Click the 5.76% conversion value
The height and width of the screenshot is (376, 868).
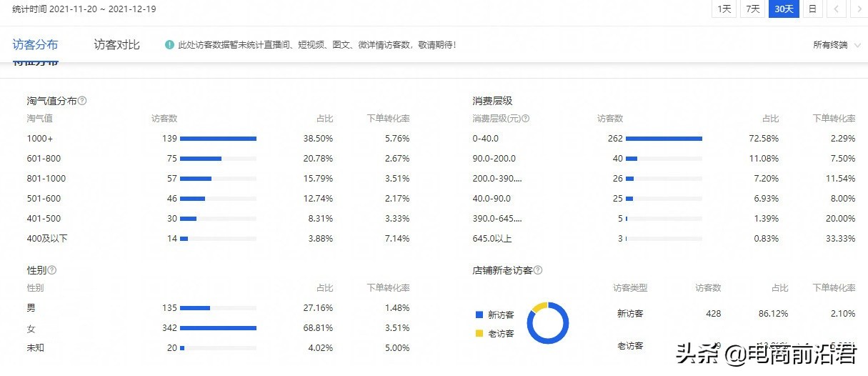pyautogui.click(x=396, y=139)
